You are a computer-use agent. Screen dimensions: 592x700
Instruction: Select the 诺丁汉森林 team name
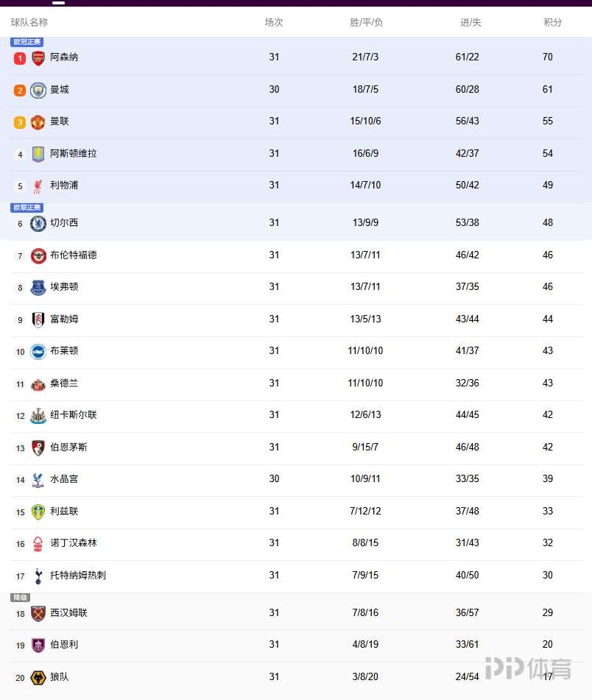click(x=74, y=543)
